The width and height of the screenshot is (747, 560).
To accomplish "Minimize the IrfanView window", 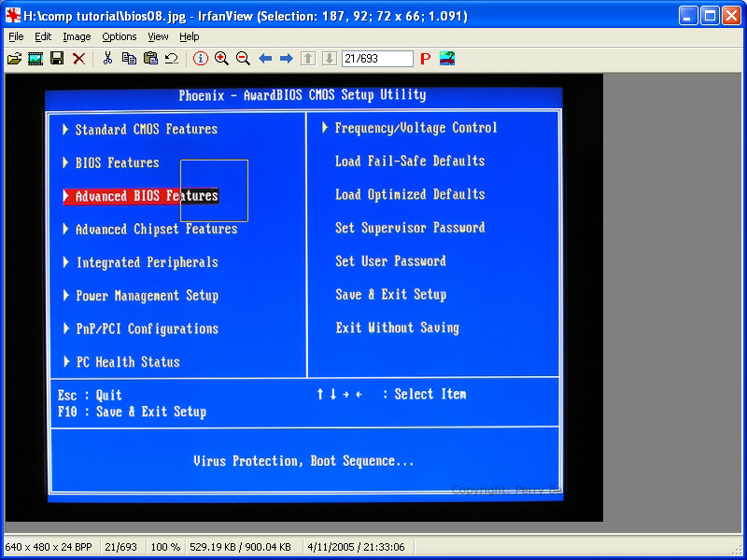I will tap(687, 16).
